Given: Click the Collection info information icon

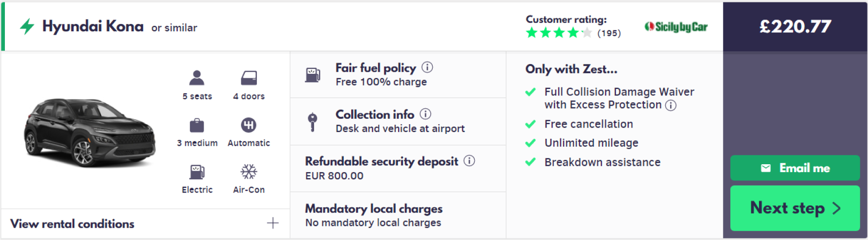Looking at the screenshot, I should (x=425, y=114).
